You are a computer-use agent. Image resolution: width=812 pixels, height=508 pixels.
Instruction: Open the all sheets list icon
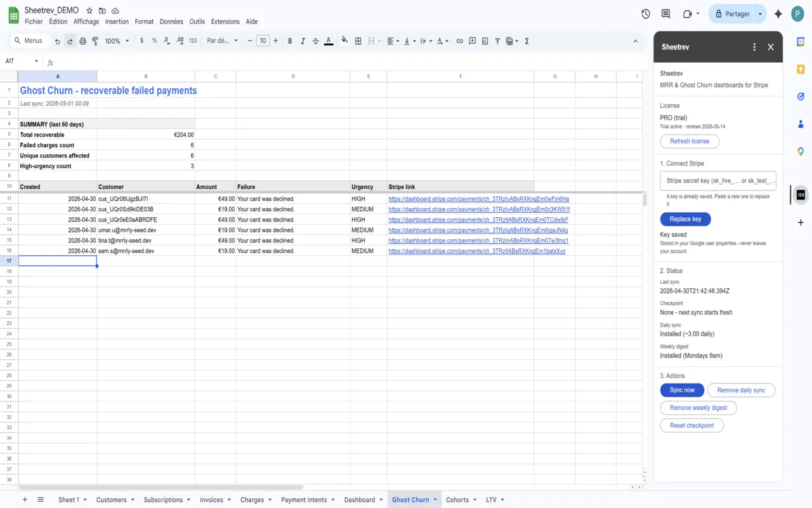pos(41,500)
